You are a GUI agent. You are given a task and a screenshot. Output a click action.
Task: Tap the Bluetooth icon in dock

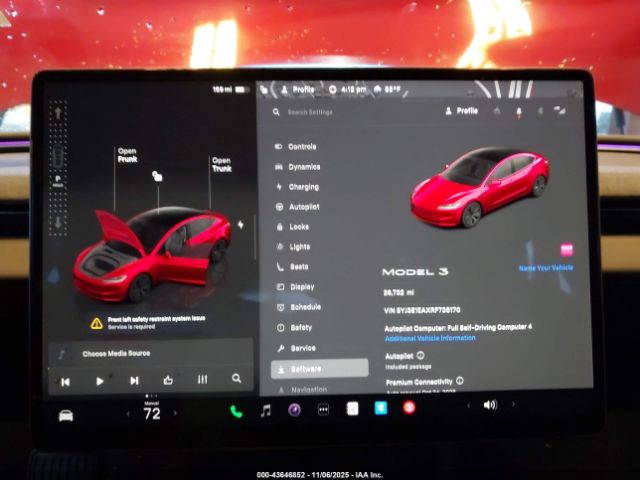[x=380, y=408]
